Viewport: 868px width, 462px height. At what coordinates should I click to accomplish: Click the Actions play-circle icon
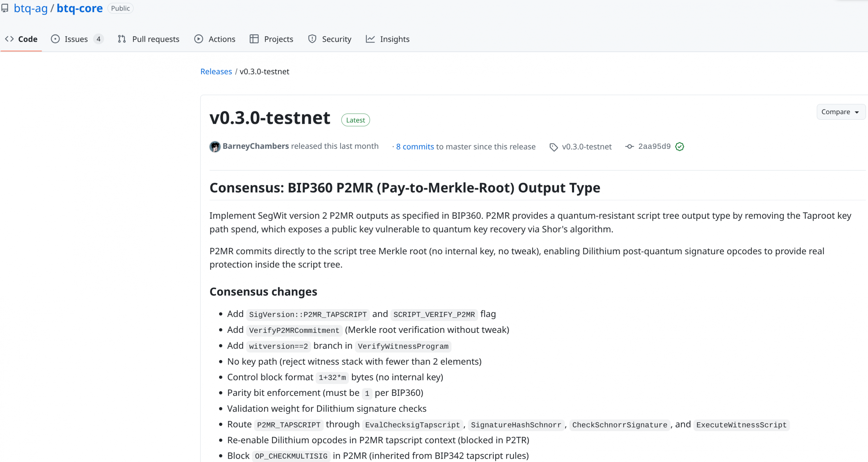pyautogui.click(x=199, y=39)
